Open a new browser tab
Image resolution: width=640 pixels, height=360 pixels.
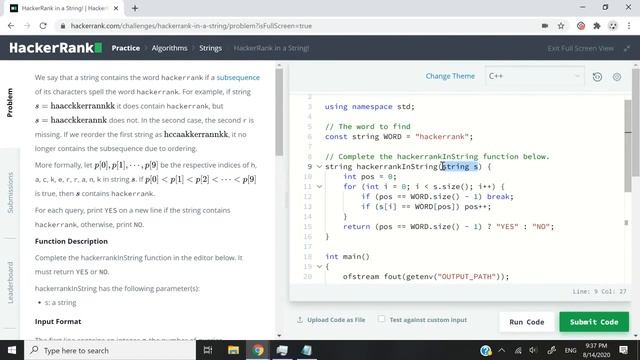point(135,8)
